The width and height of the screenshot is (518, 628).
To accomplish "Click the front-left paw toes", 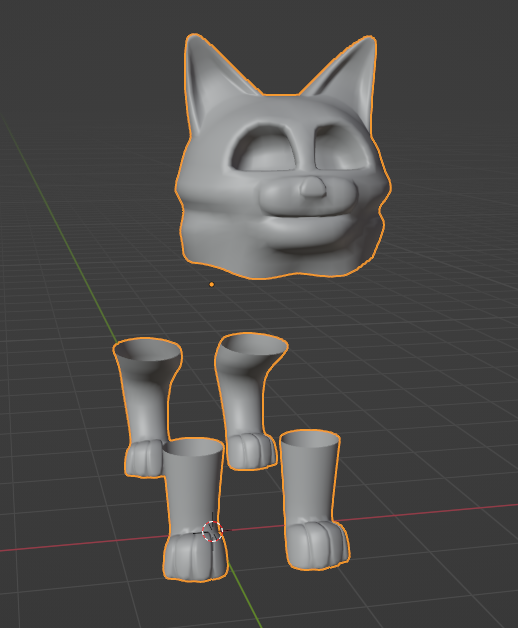I will point(195,558).
